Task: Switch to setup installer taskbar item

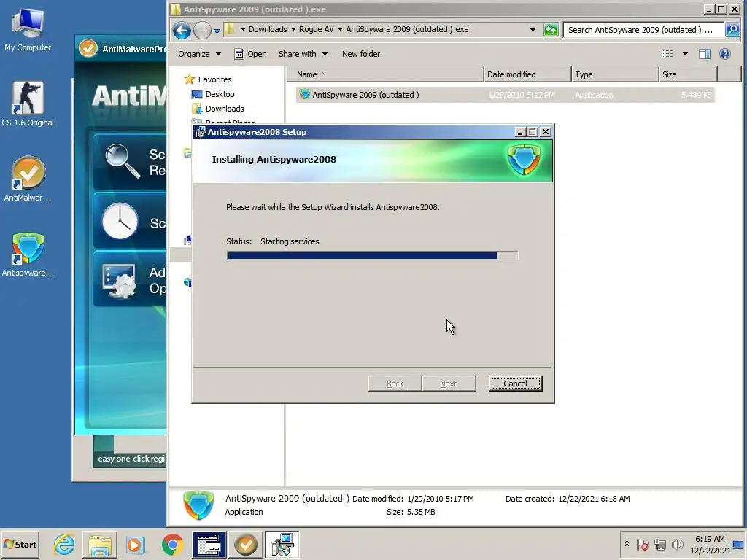Action: pyautogui.click(x=282, y=544)
